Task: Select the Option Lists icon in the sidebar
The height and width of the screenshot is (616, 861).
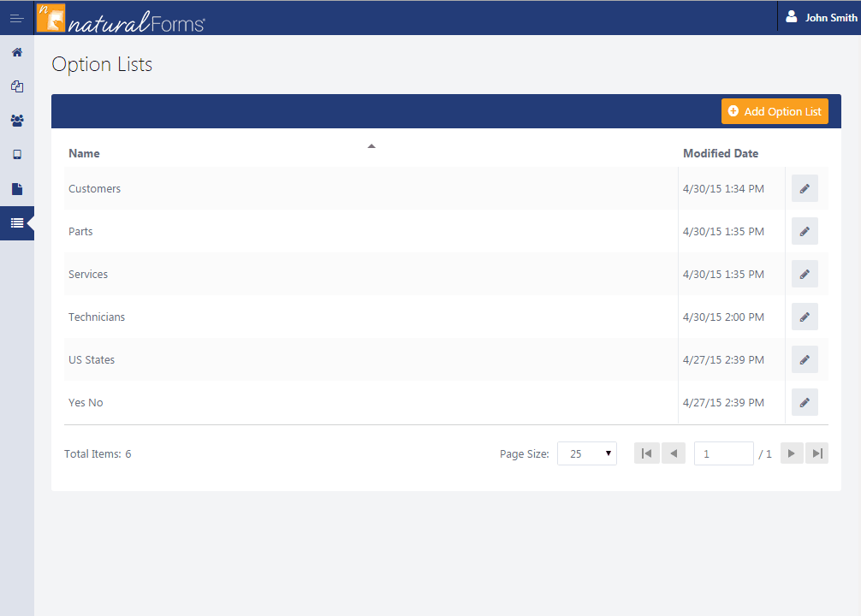Action: tap(17, 222)
